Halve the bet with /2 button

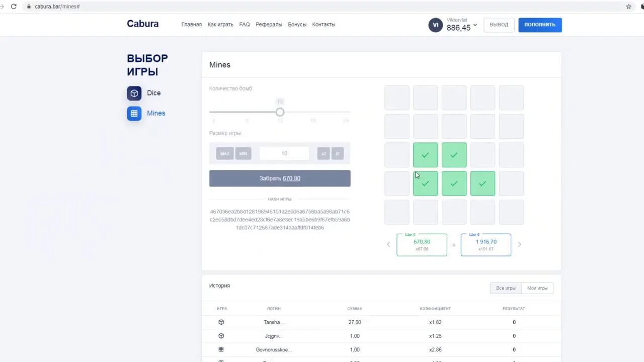point(338,153)
